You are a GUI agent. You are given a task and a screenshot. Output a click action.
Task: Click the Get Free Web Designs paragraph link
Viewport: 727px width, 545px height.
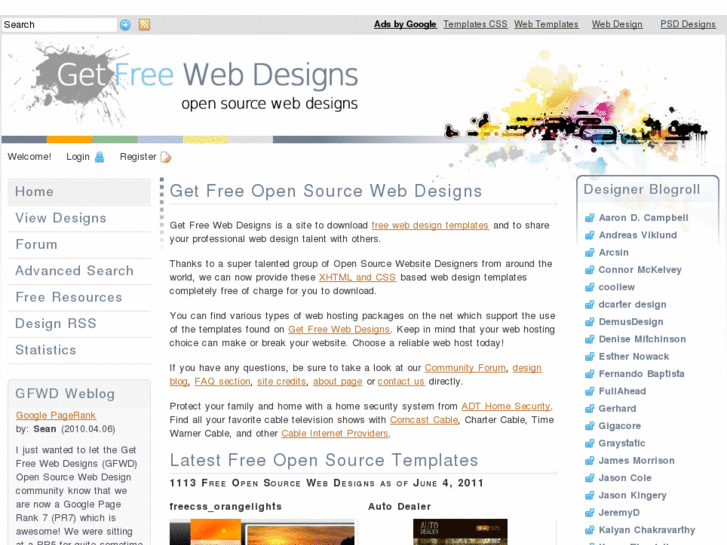pyautogui.click(x=339, y=329)
